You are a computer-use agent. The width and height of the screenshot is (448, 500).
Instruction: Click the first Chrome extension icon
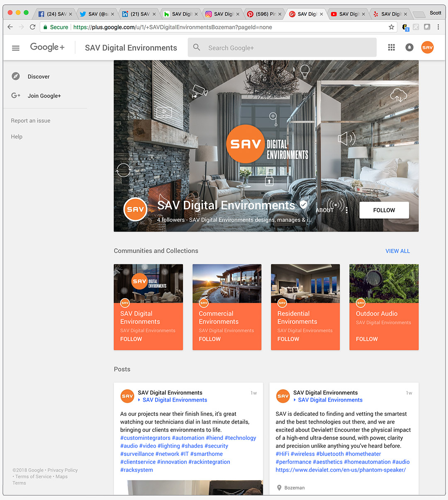[406, 27]
